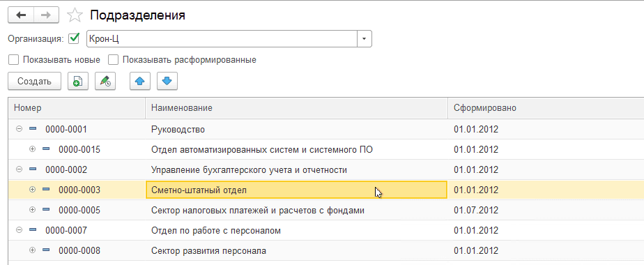Uncheck the Организация filter checkbox
644x265 pixels.
[x=75, y=38]
